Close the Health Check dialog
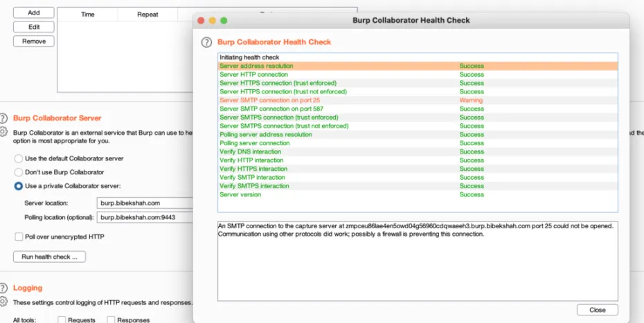This screenshot has width=644, height=323. click(x=597, y=310)
